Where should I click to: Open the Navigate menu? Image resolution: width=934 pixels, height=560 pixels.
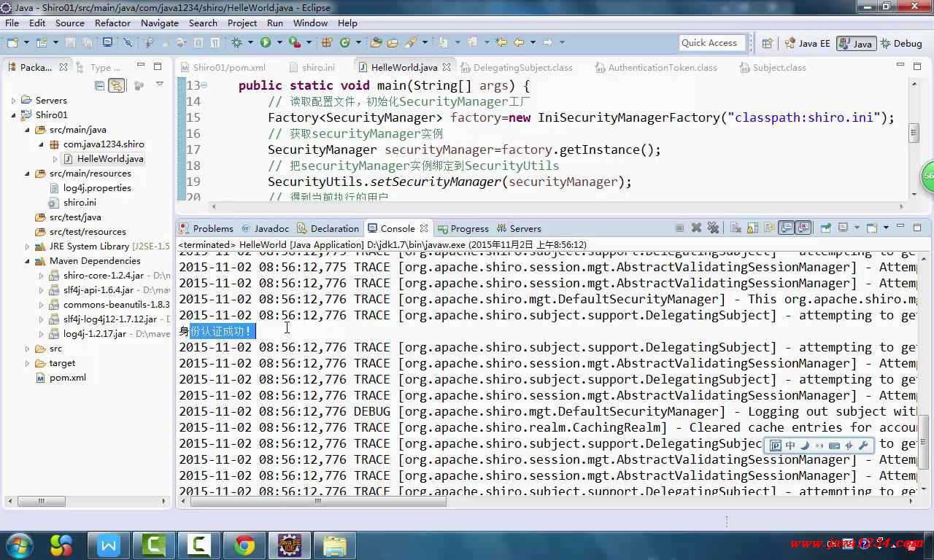[x=160, y=23]
